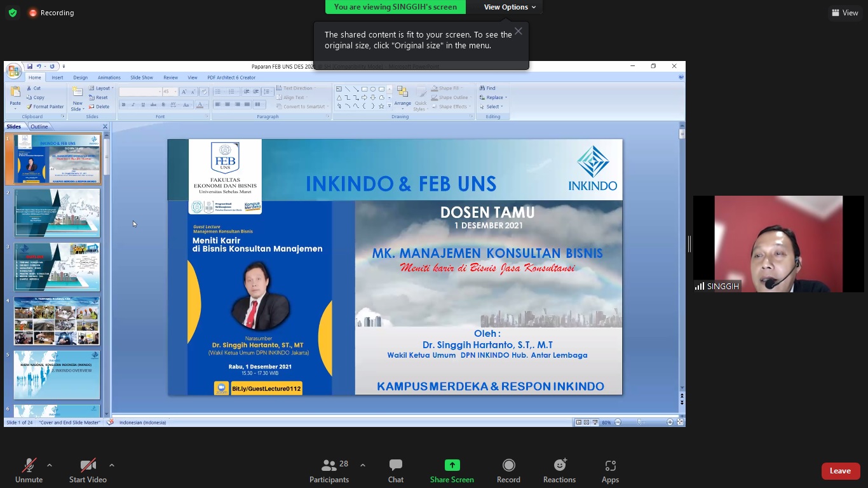Open Zoom View Options menu

coord(510,7)
